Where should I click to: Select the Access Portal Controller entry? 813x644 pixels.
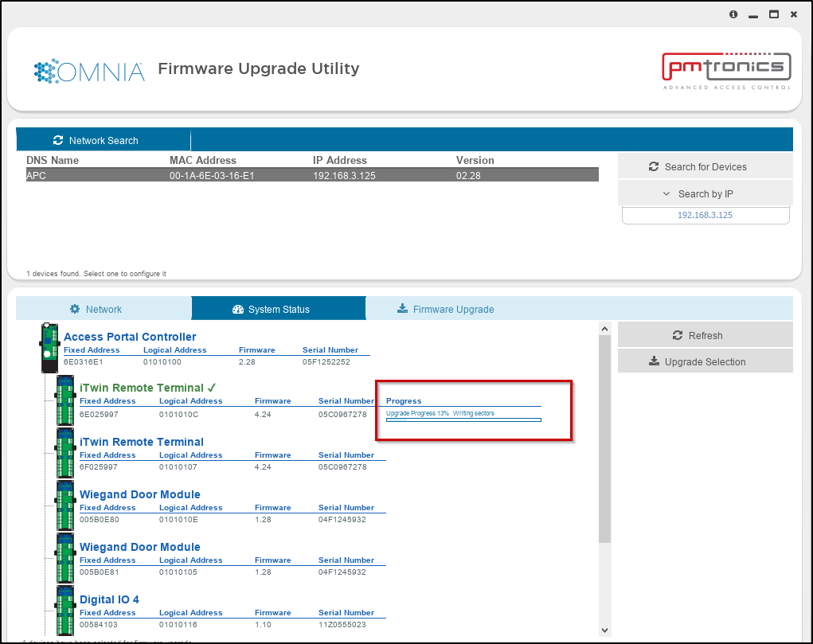point(130,337)
